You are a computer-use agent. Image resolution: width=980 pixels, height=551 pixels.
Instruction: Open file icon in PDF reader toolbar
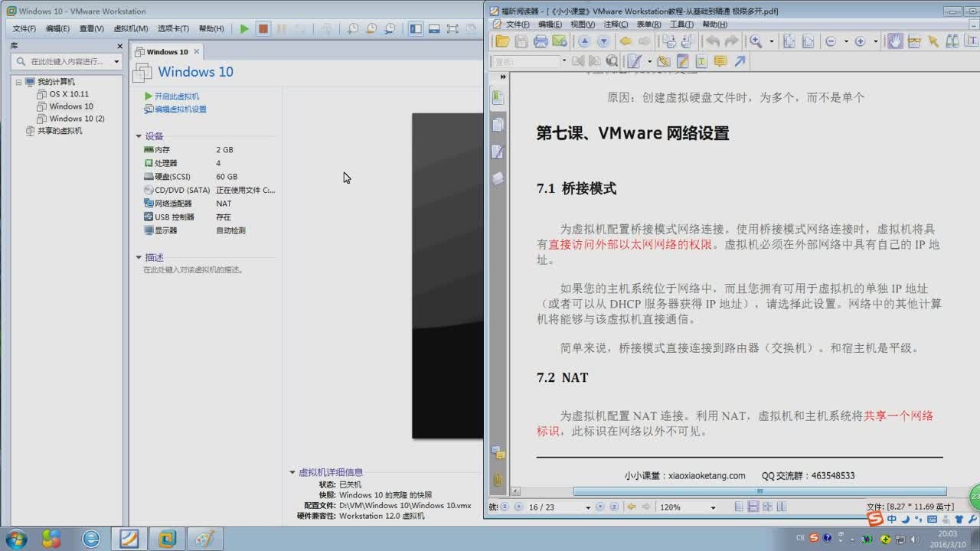[502, 41]
